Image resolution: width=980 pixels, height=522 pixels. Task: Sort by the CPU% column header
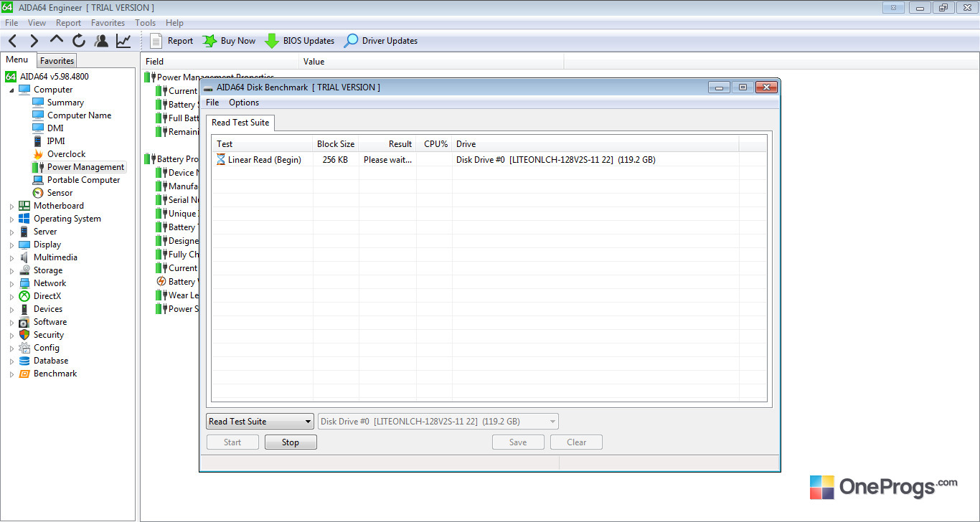point(435,144)
